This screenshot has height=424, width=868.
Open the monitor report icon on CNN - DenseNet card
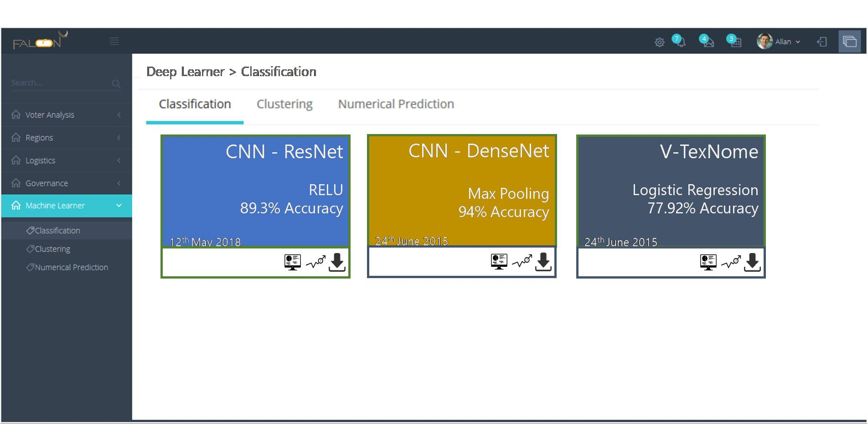(499, 262)
